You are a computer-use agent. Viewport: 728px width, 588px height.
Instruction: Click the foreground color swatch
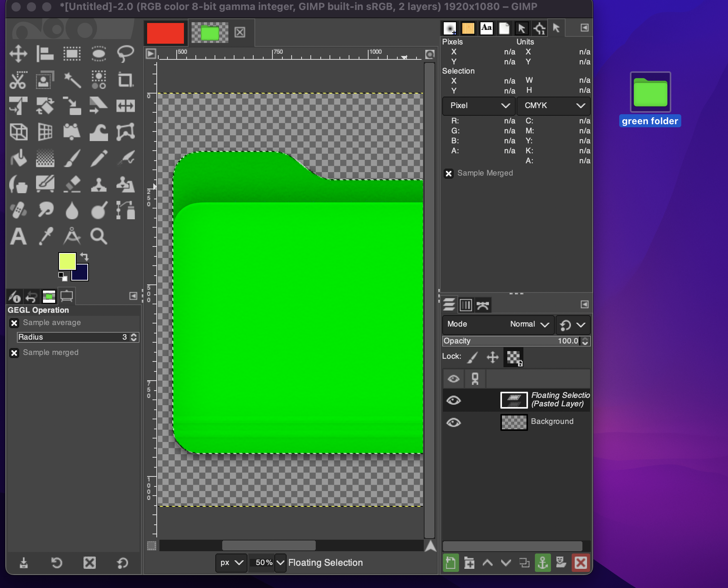click(x=67, y=261)
